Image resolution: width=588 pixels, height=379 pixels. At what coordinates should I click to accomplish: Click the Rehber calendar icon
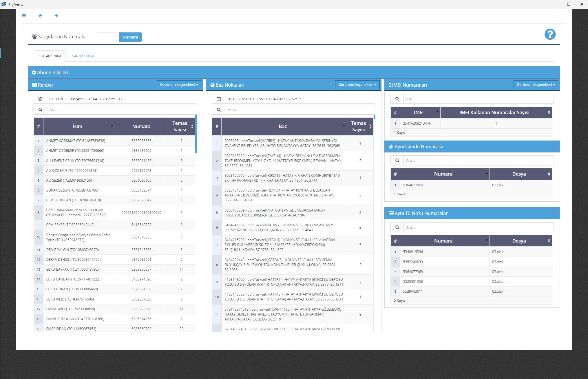[41, 99]
